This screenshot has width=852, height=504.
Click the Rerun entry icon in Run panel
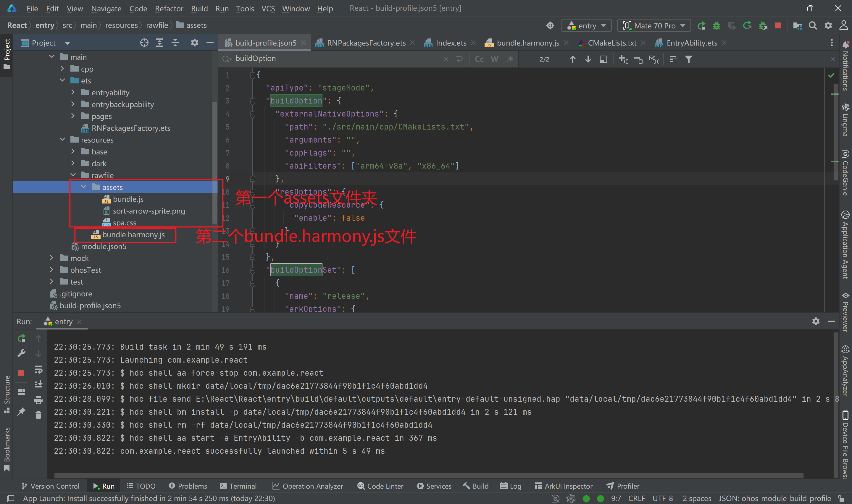(21, 338)
